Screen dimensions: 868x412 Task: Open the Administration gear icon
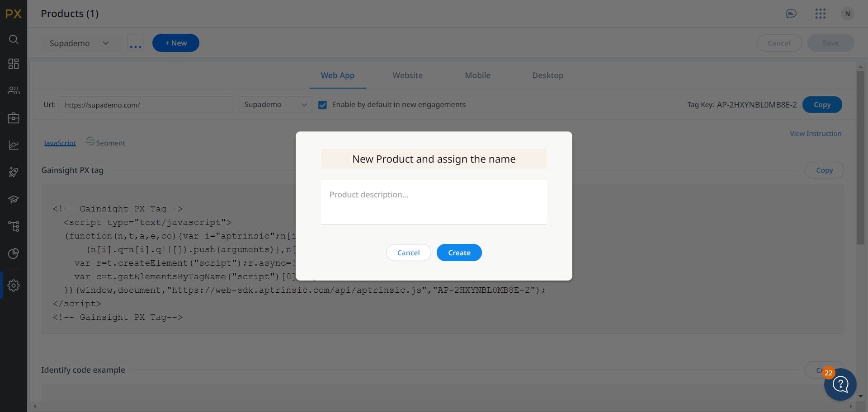(x=14, y=285)
